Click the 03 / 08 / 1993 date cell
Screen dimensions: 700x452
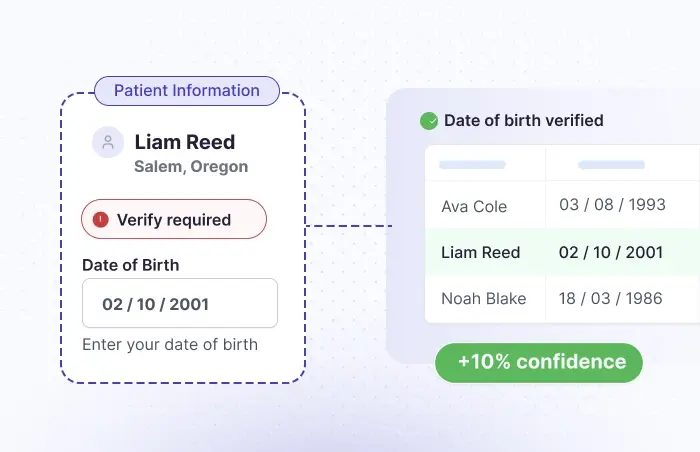pos(612,205)
